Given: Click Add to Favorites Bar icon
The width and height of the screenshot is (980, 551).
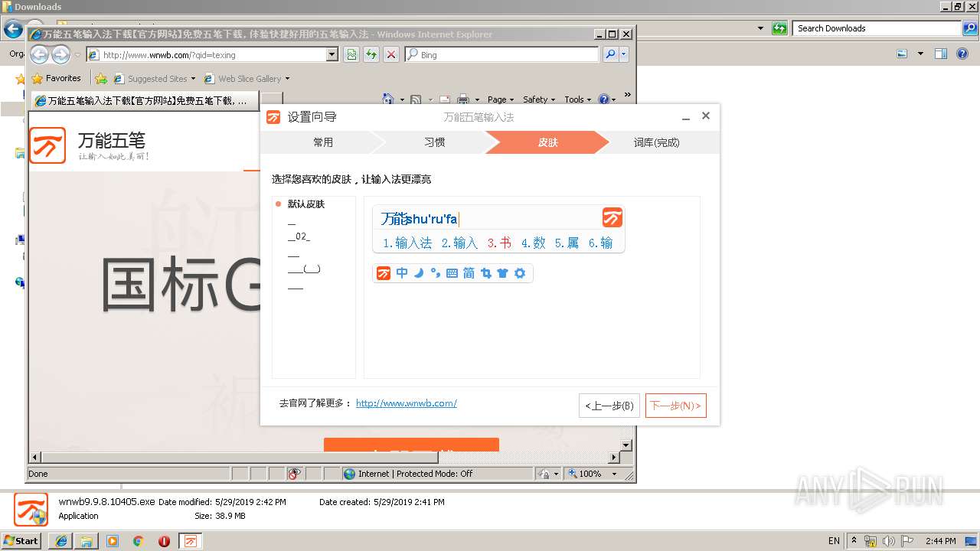Looking at the screenshot, I should pyautogui.click(x=101, y=78).
